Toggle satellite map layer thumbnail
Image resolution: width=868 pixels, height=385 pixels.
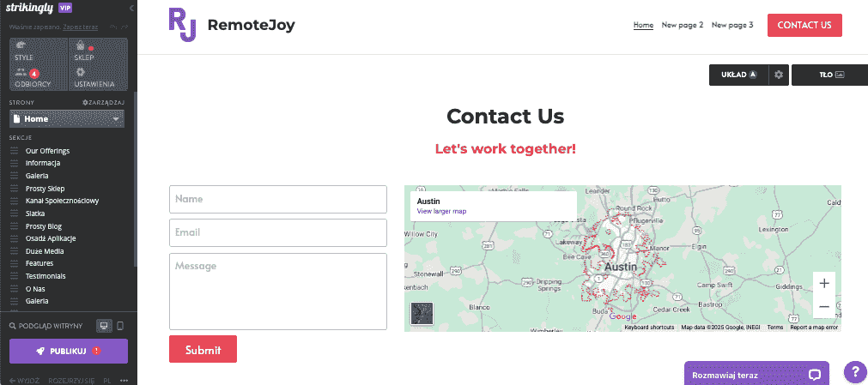422,314
